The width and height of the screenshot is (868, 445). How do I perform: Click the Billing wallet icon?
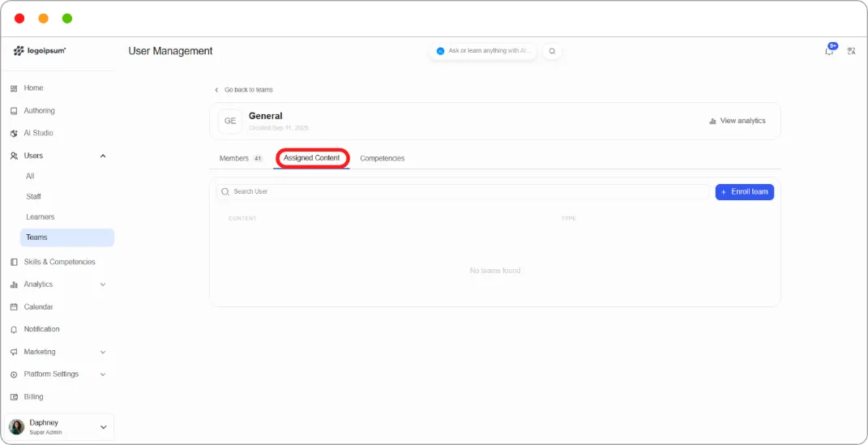coord(14,397)
